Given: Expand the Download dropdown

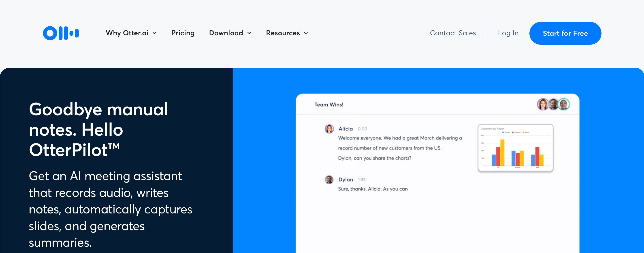Looking at the screenshot, I should point(230,33).
